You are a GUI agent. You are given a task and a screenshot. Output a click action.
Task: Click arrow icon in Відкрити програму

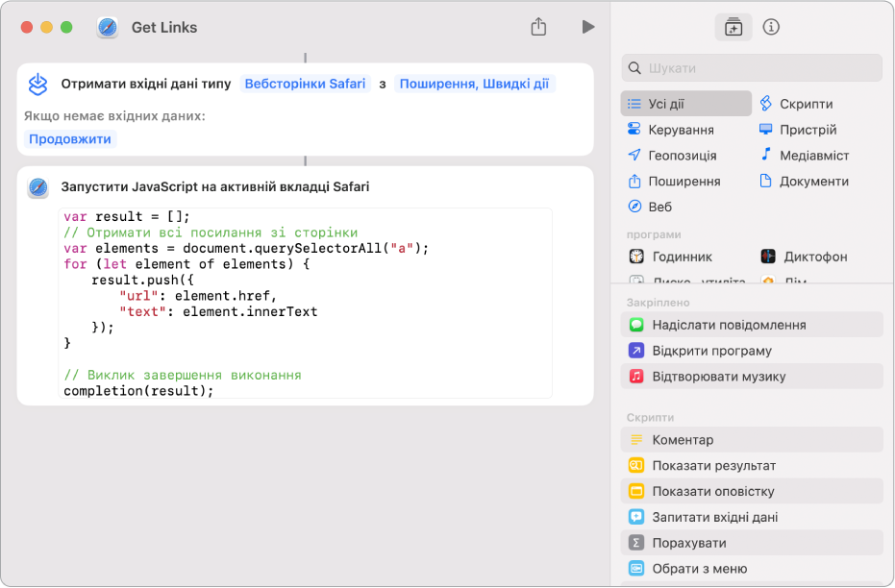click(635, 350)
